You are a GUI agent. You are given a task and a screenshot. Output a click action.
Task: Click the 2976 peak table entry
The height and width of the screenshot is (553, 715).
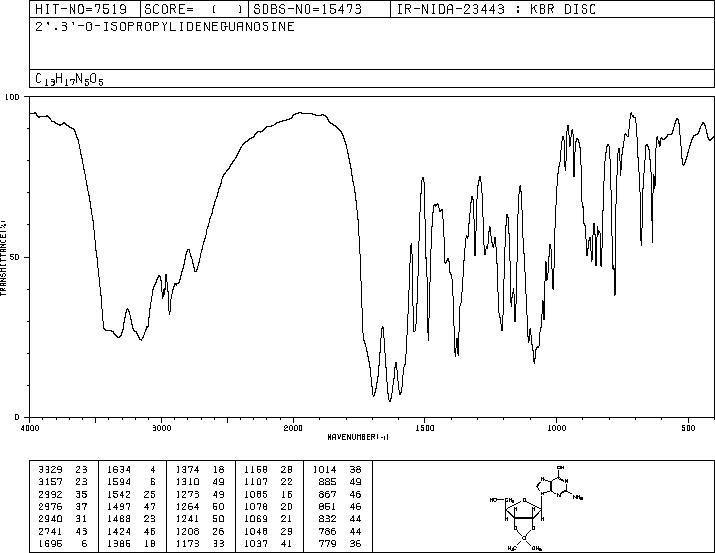click(50, 506)
